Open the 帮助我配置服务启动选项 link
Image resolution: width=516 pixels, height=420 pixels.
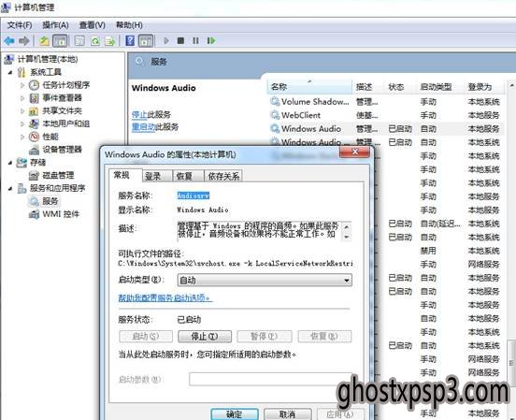pyautogui.click(x=165, y=298)
